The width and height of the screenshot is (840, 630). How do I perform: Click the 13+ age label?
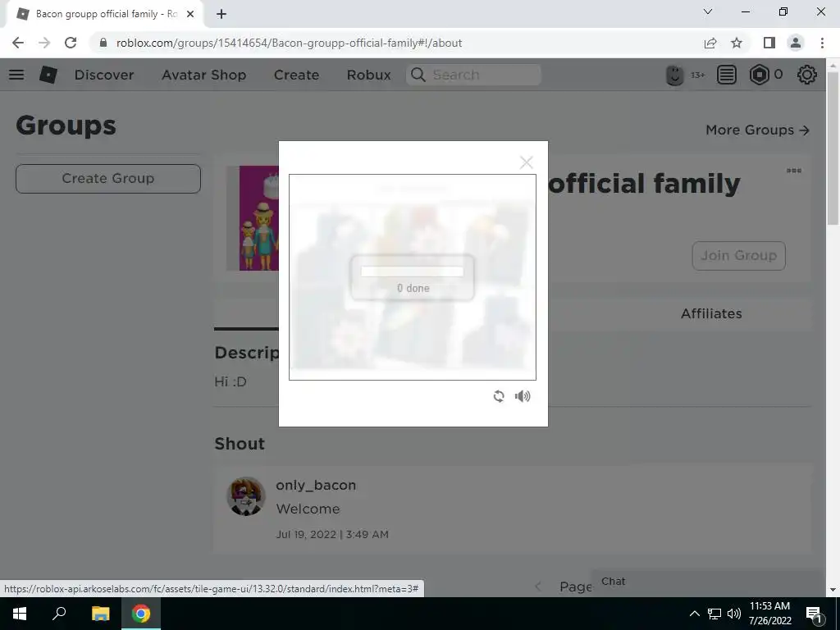[697, 75]
